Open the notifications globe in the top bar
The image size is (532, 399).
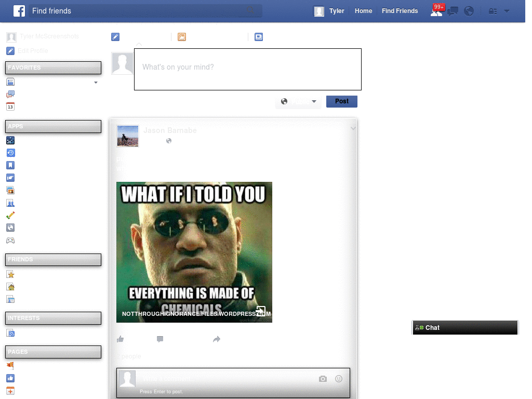[469, 11]
